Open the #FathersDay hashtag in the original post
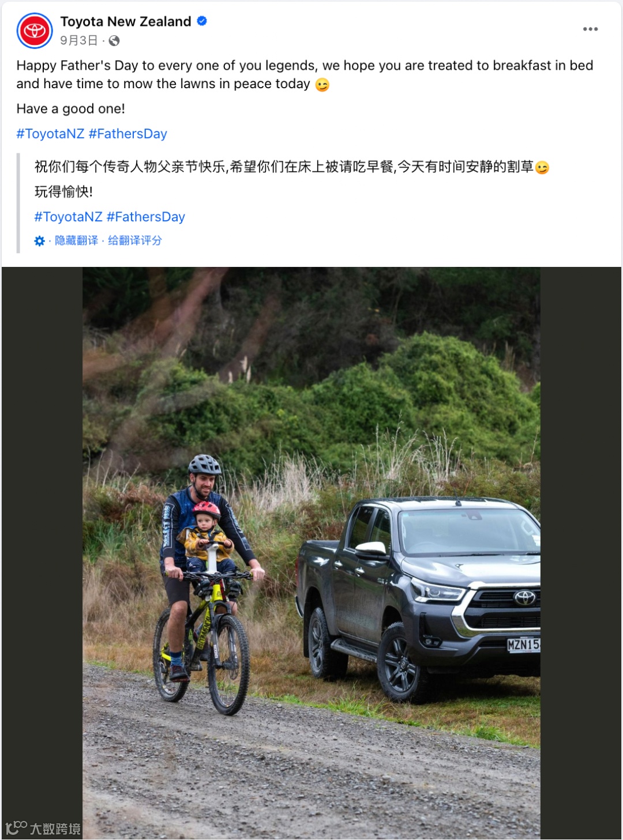The width and height of the screenshot is (623, 840). (128, 134)
